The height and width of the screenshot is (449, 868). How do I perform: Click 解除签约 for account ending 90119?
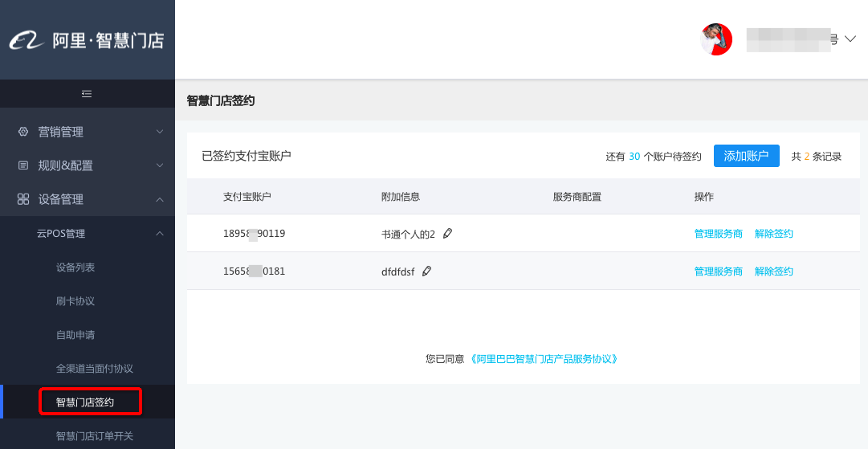[774, 234]
